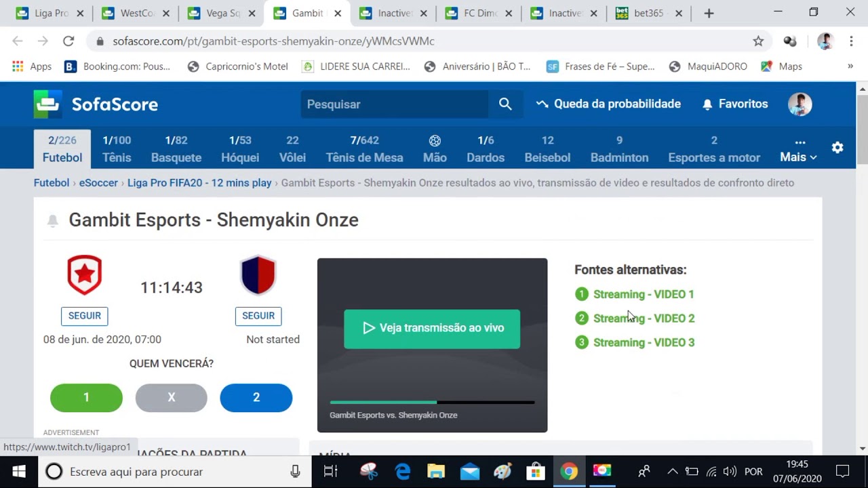Screen dimensions: 868x488
Task: Select the Beisebol sport tab
Action: [547, 149]
